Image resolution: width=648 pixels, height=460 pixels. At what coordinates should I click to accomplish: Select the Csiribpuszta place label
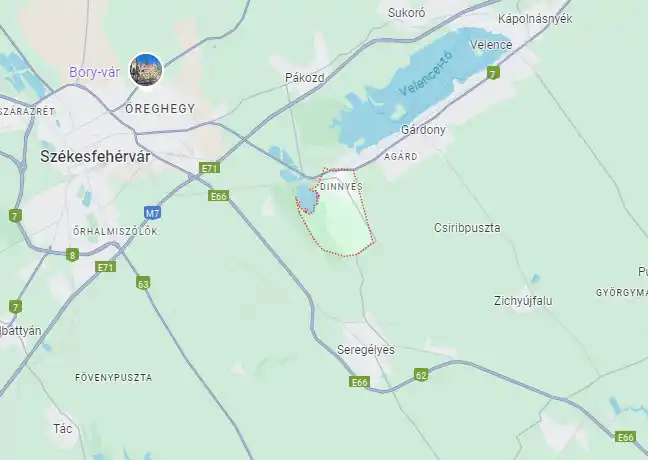[x=467, y=228]
